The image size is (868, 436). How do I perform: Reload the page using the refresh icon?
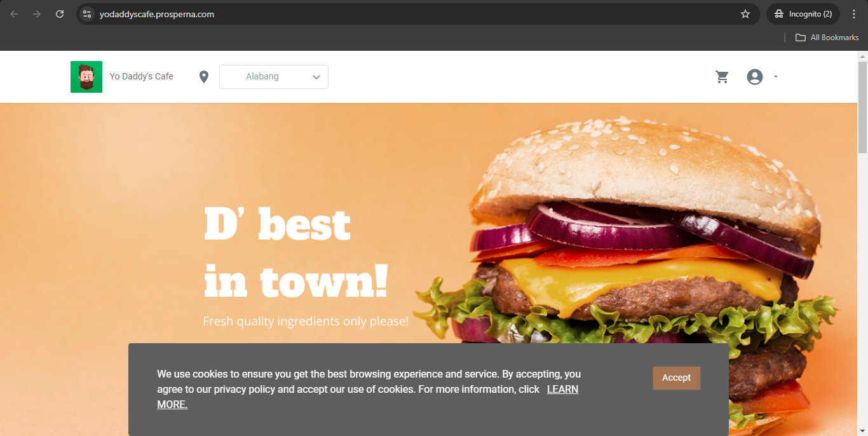pyautogui.click(x=60, y=14)
